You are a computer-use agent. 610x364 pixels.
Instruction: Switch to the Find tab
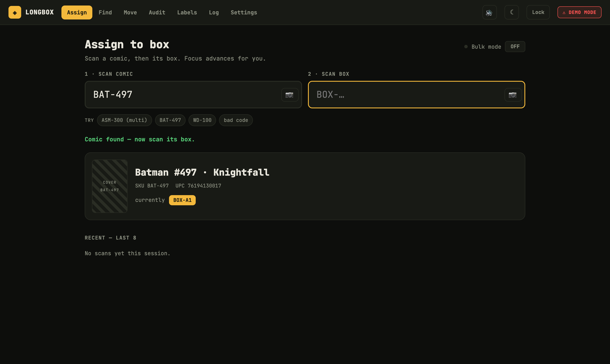105,12
